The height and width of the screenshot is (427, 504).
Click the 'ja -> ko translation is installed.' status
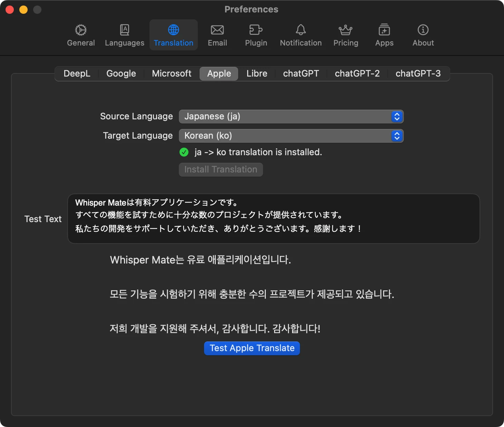tap(258, 152)
